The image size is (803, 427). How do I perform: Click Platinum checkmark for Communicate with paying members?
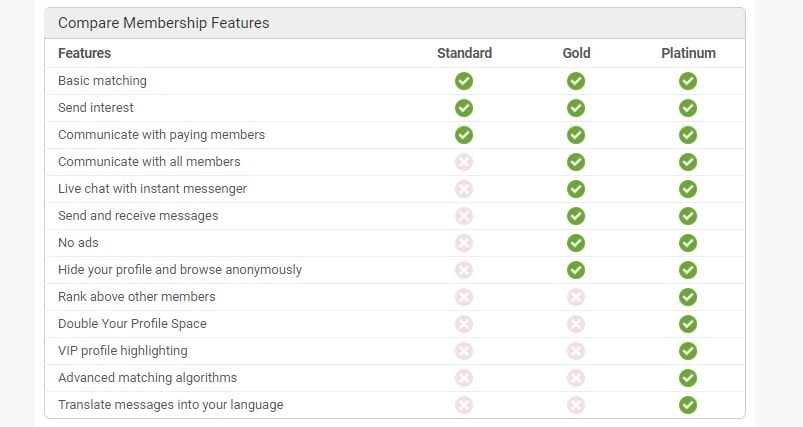tap(688, 135)
